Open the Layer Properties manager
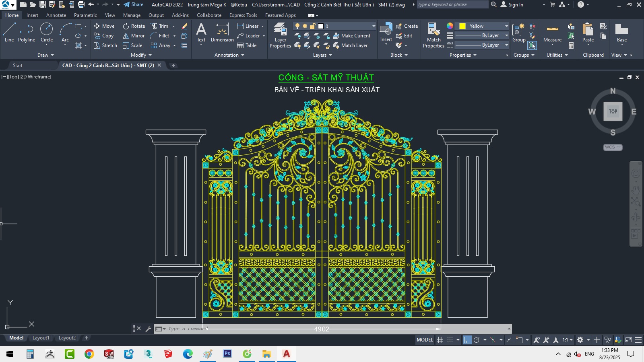Image resolution: width=644 pixels, height=362 pixels. [280, 35]
